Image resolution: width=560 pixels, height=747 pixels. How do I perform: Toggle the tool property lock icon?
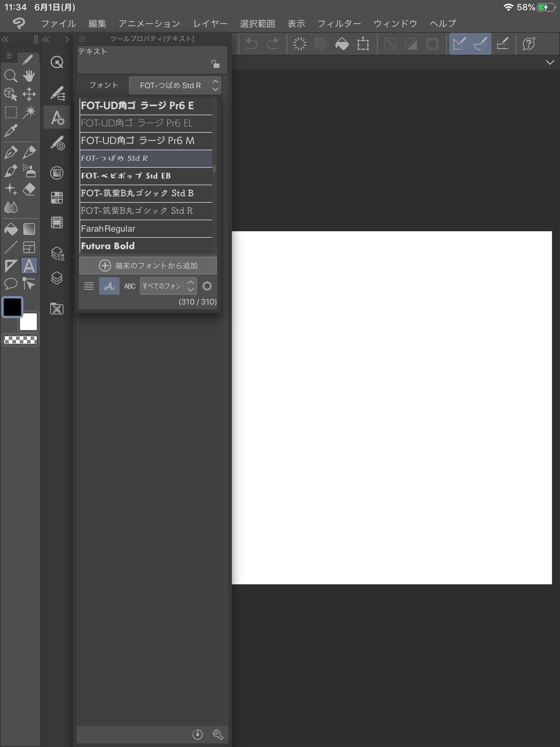click(x=215, y=64)
